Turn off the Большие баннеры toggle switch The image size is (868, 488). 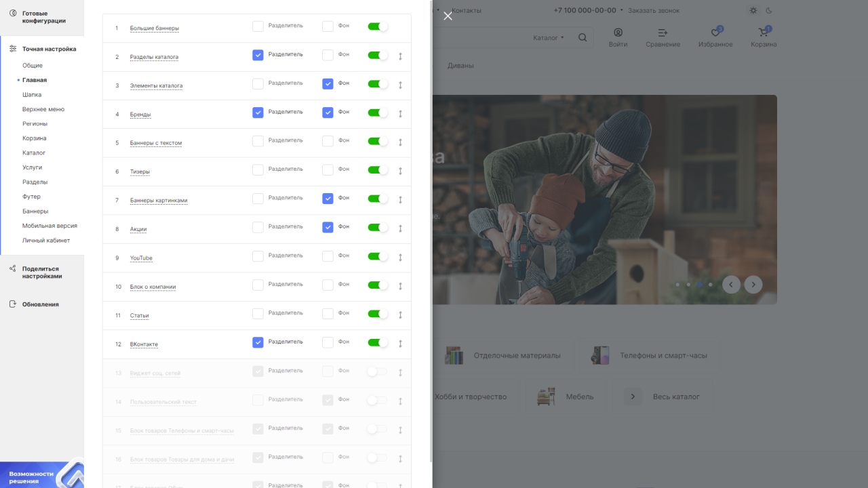click(x=378, y=26)
